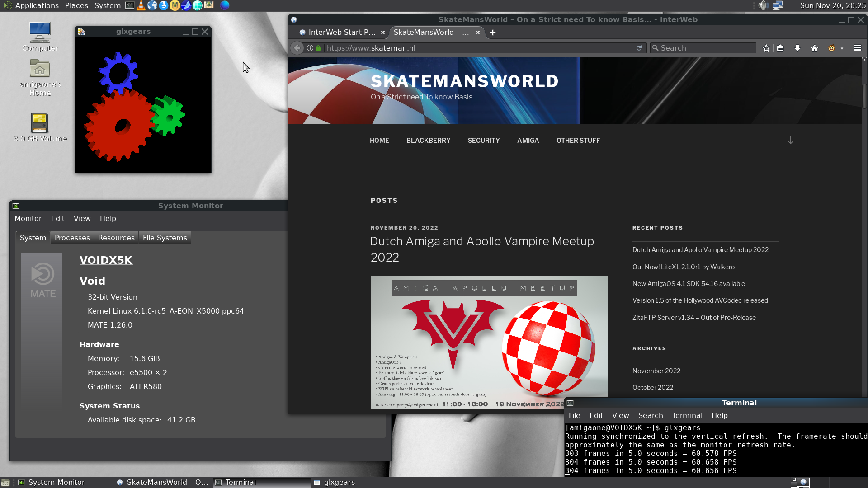Reload the skateman.nl page
The width and height of the screenshot is (868, 488).
[639, 48]
